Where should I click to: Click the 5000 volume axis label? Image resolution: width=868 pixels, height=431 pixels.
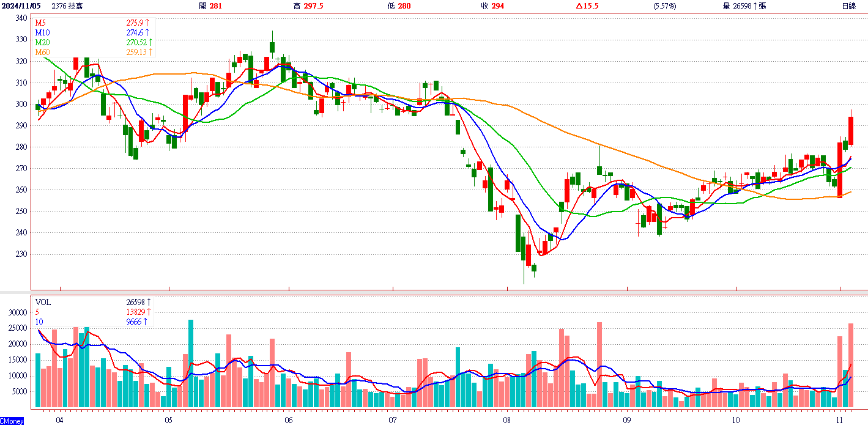tap(19, 392)
